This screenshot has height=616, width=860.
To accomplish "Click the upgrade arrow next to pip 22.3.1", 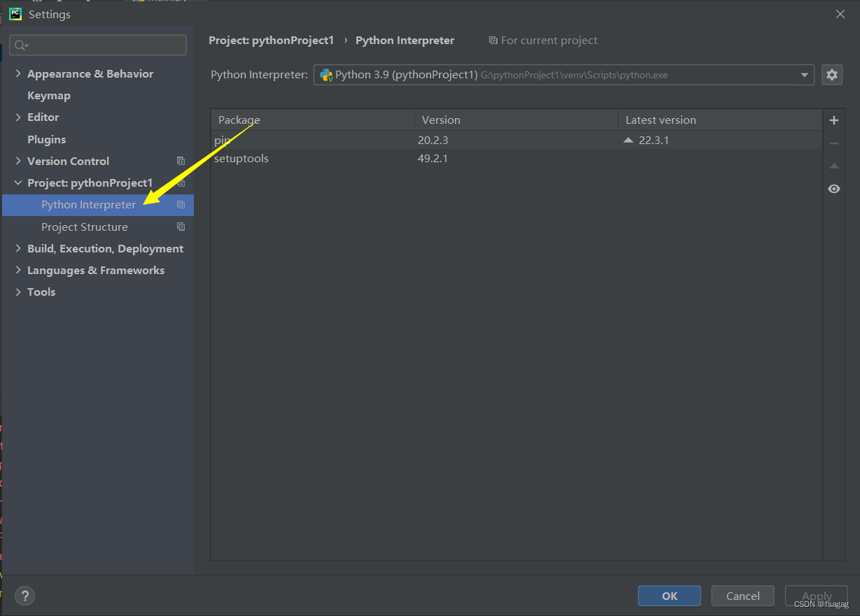I will 628,140.
